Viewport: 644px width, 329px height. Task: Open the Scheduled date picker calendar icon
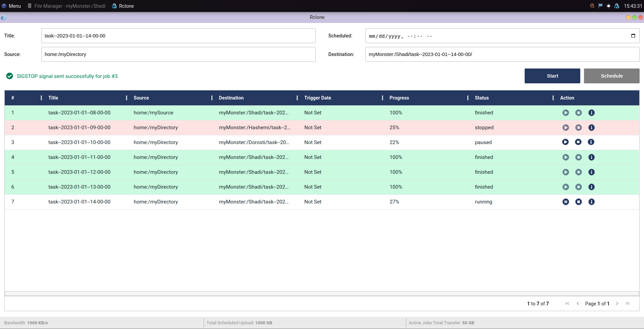point(633,36)
